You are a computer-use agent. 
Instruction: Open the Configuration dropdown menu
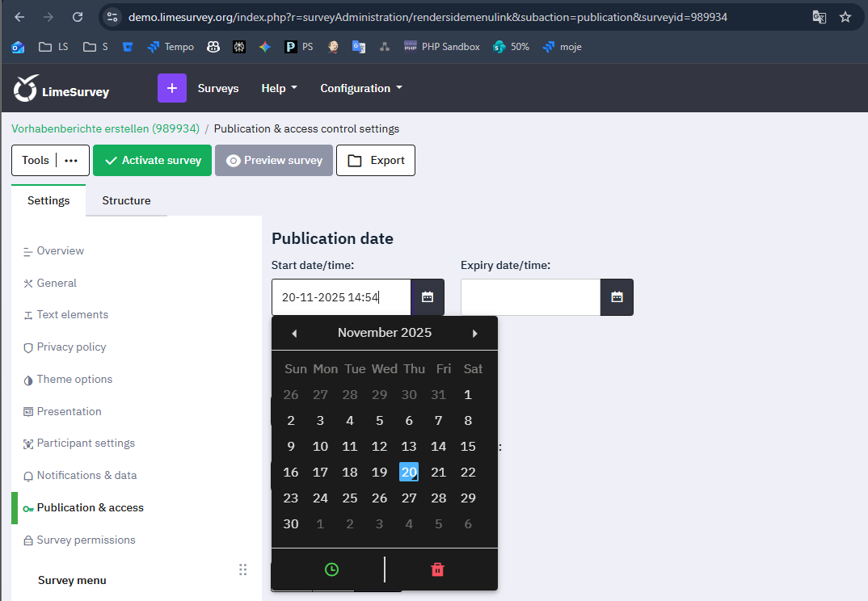(360, 88)
